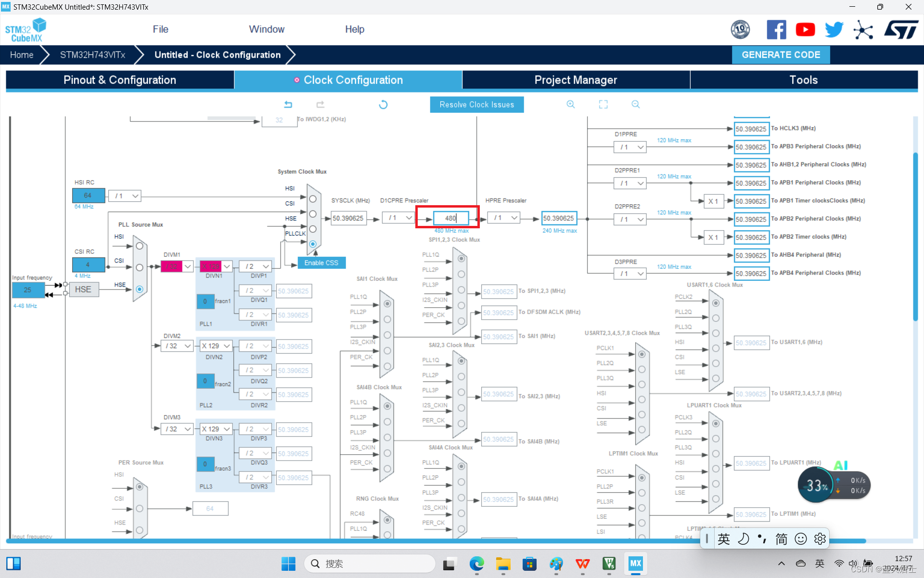Select HSI radio in System Clock Mux

click(x=313, y=199)
